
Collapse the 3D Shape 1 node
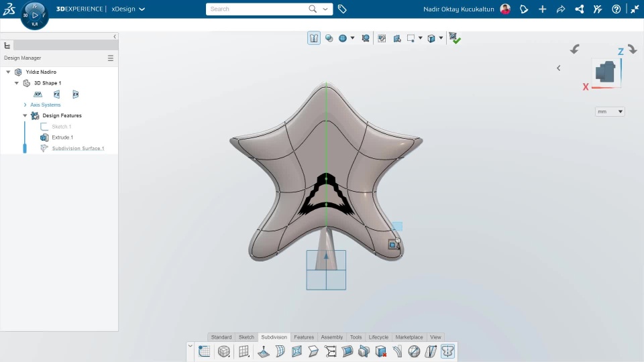click(17, 83)
